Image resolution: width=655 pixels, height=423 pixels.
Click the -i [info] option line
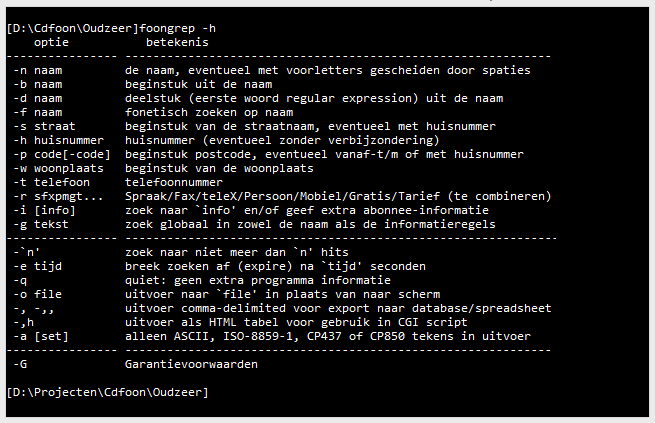[x=251, y=210]
